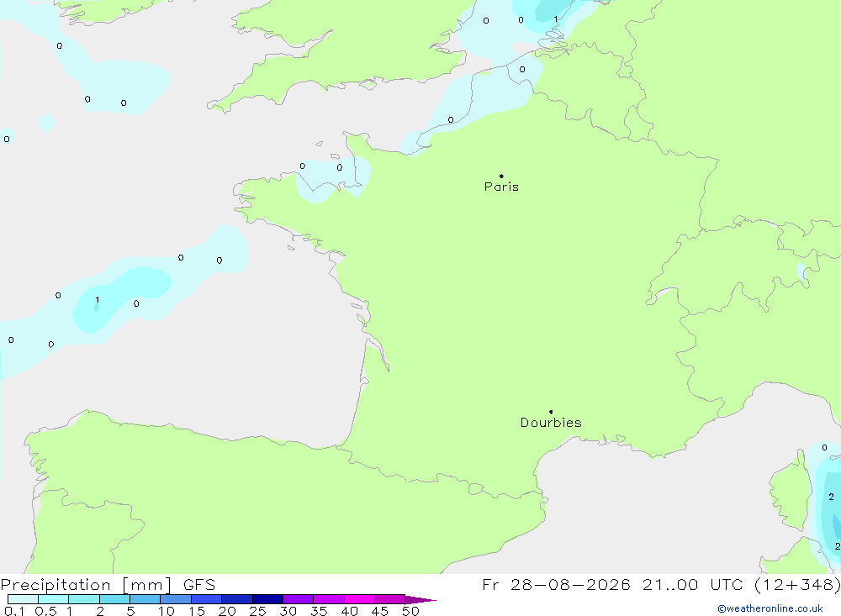Click the '20' legend scale label
The image size is (841, 616).
coord(227,611)
